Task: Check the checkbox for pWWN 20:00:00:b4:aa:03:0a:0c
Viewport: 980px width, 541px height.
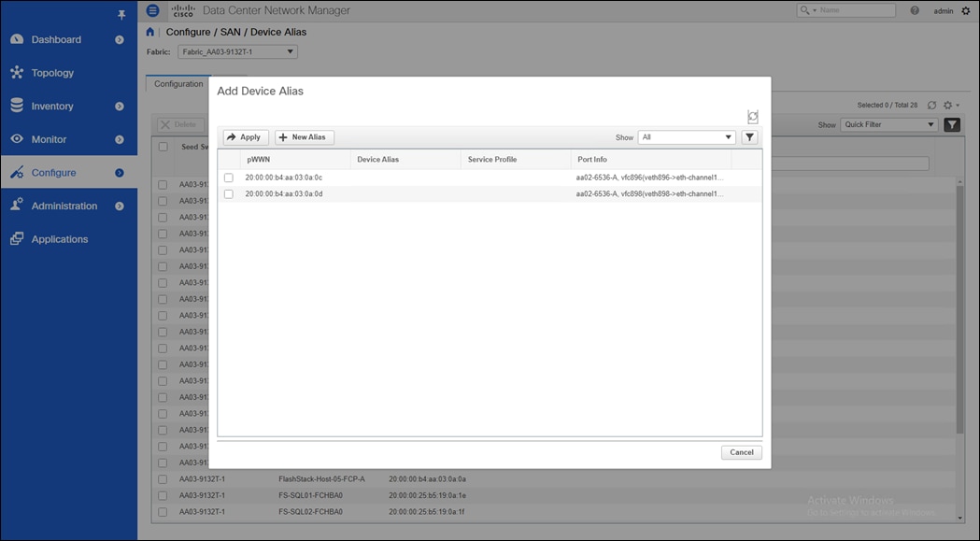Action: pyautogui.click(x=227, y=177)
